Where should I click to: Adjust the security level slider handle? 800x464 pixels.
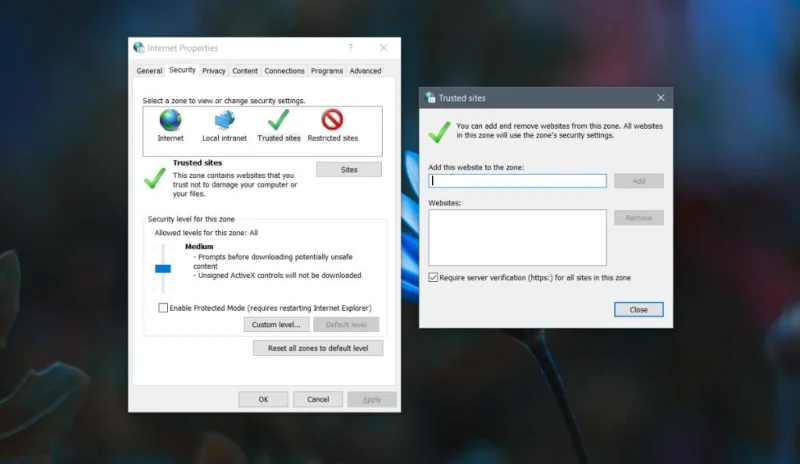point(163,268)
